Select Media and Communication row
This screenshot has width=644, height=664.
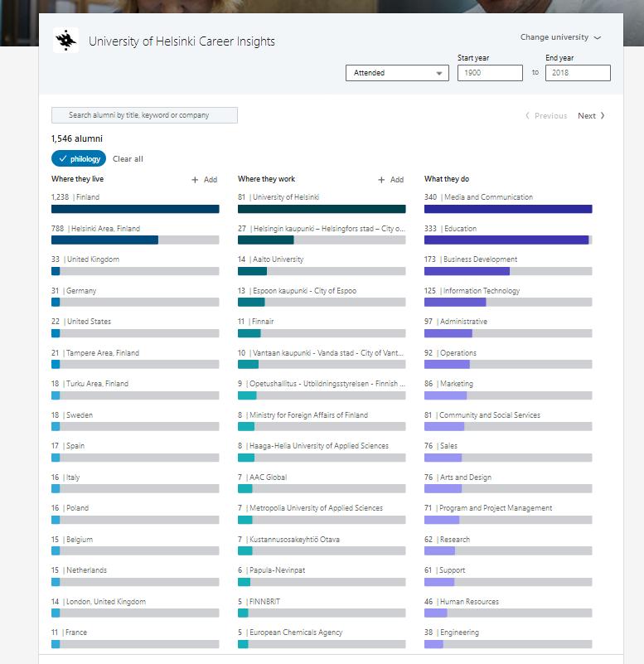click(x=508, y=203)
